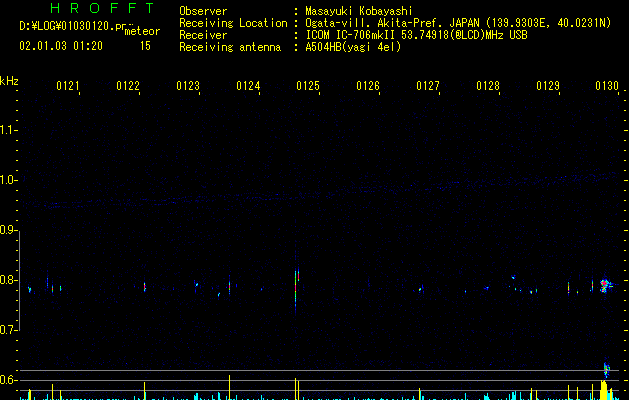
Task: Click the 0130 time marker
Action: [607, 86]
